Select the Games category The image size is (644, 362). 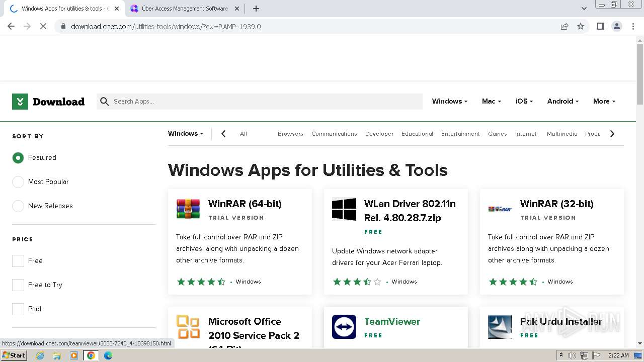pos(497,134)
